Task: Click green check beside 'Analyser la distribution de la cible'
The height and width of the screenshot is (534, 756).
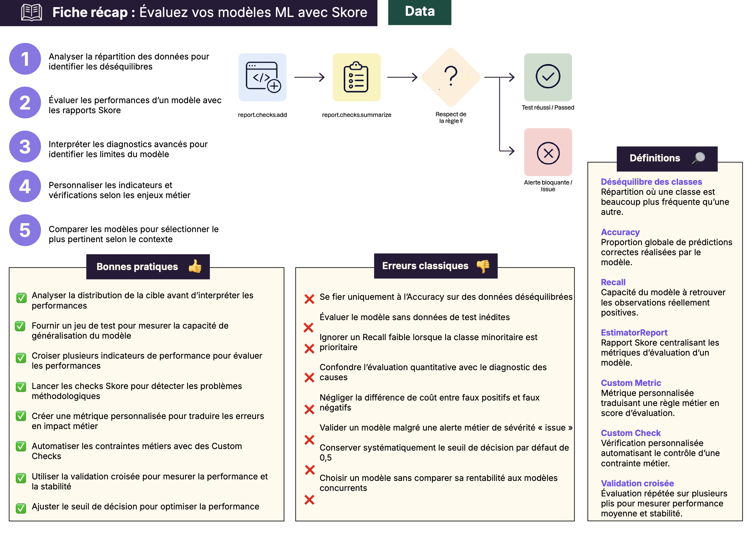Action: [22, 298]
